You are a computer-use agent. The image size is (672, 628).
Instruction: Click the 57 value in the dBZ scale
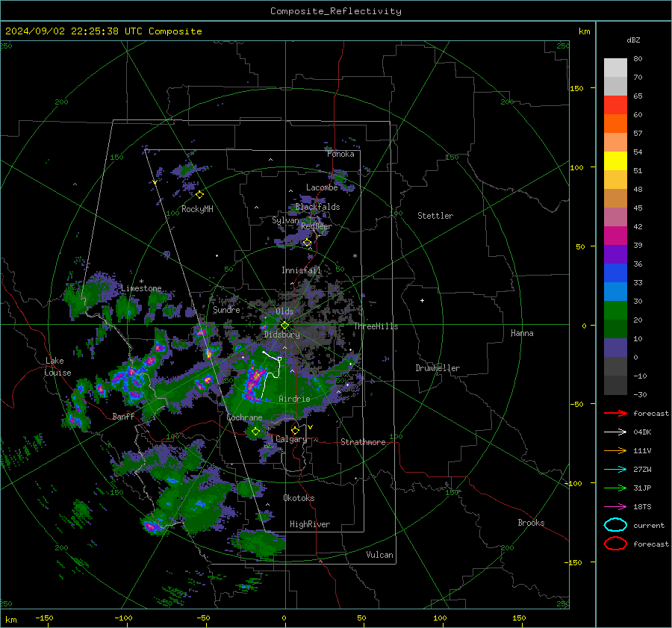click(638, 134)
